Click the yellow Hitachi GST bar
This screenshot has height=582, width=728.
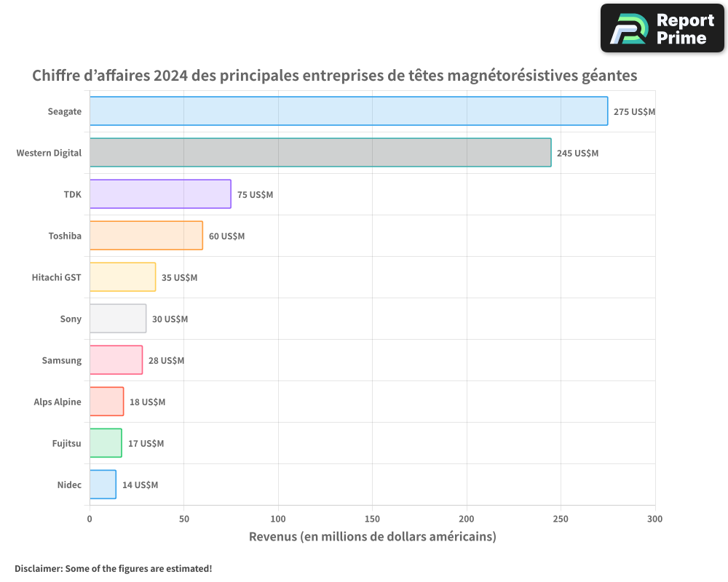click(122, 277)
